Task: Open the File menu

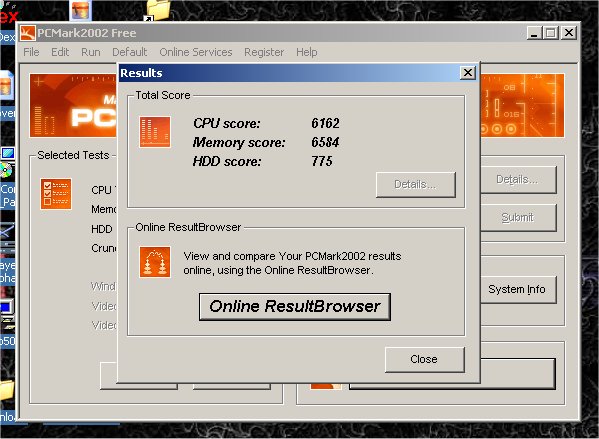Action: (x=31, y=52)
